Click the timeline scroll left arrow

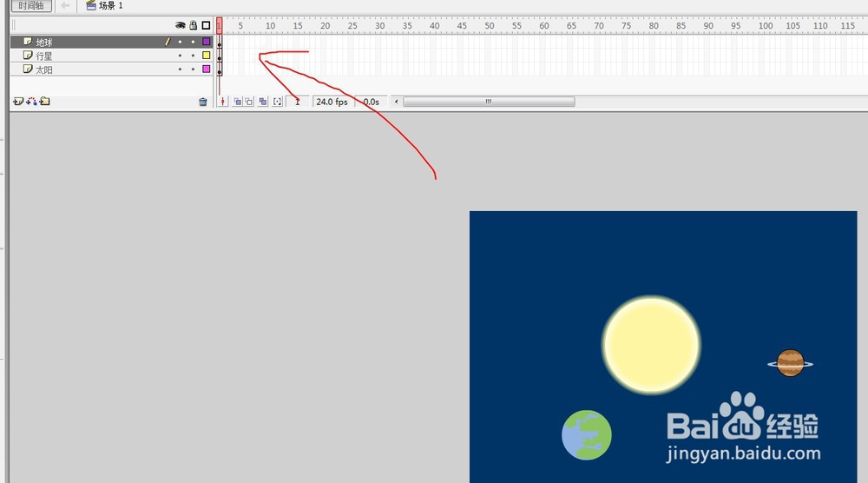pyautogui.click(x=397, y=102)
